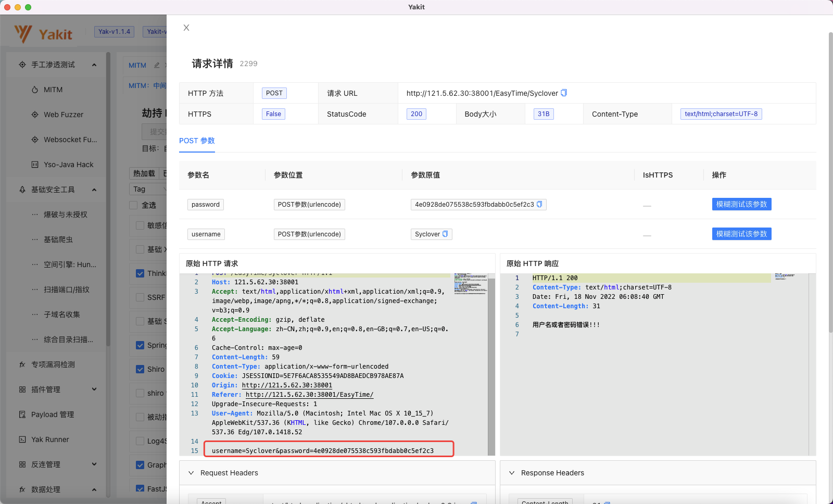This screenshot has height=504, width=833.
Task: Open Yso-Java Hack tool
Action: [68, 165]
